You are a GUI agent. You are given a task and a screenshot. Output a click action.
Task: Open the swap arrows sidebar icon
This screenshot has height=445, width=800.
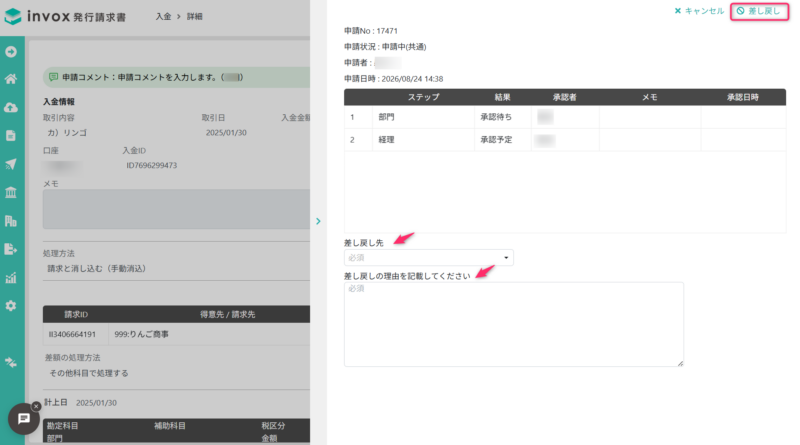(x=11, y=362)
